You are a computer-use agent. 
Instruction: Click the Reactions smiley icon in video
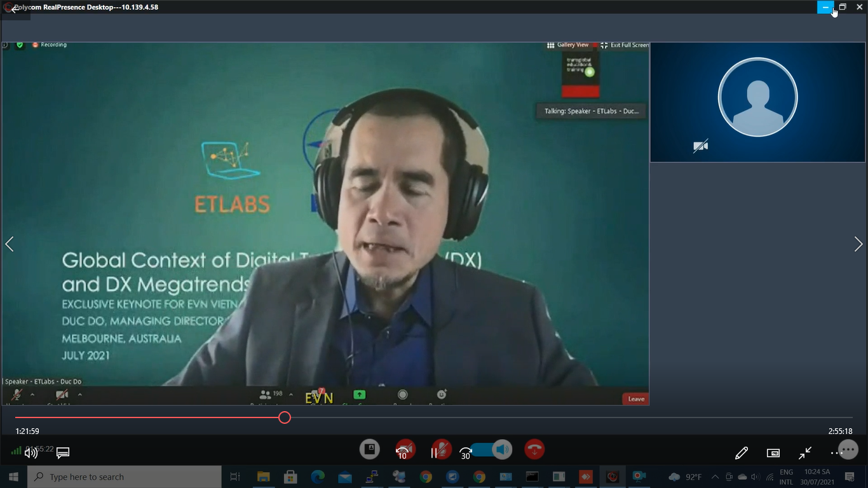click(442, 395)
